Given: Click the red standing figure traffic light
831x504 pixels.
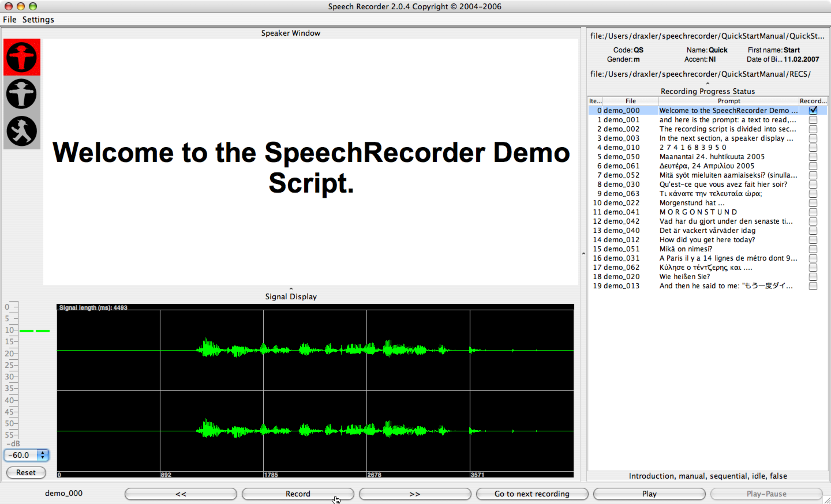Looking at the screenshot, I should [22, 57].
